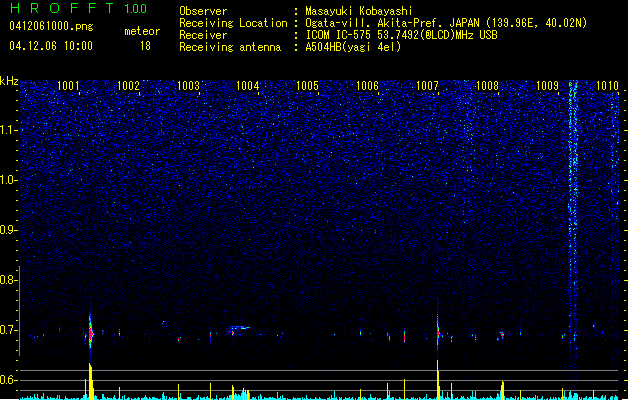Click the strong red meteor echo after 1001
The width and height of the screenshot is (629, 400).
(91, 332)
